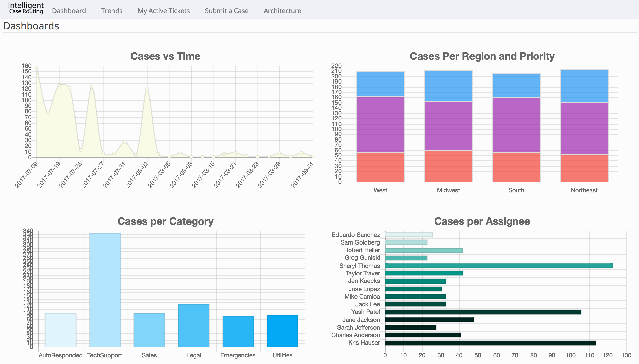
Task: Click the data point at 2017-07-31
Action: 125,142
